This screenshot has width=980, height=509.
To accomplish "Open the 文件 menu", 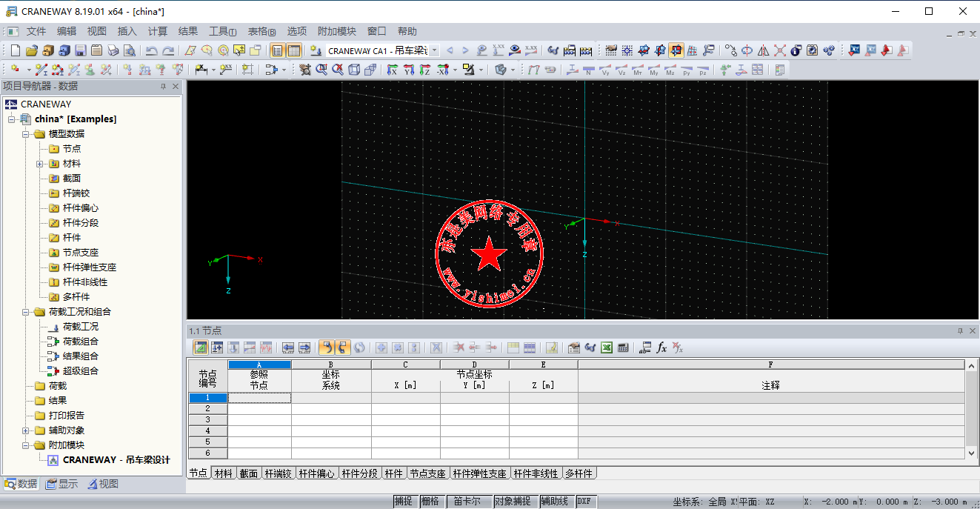I will point(36,31).
